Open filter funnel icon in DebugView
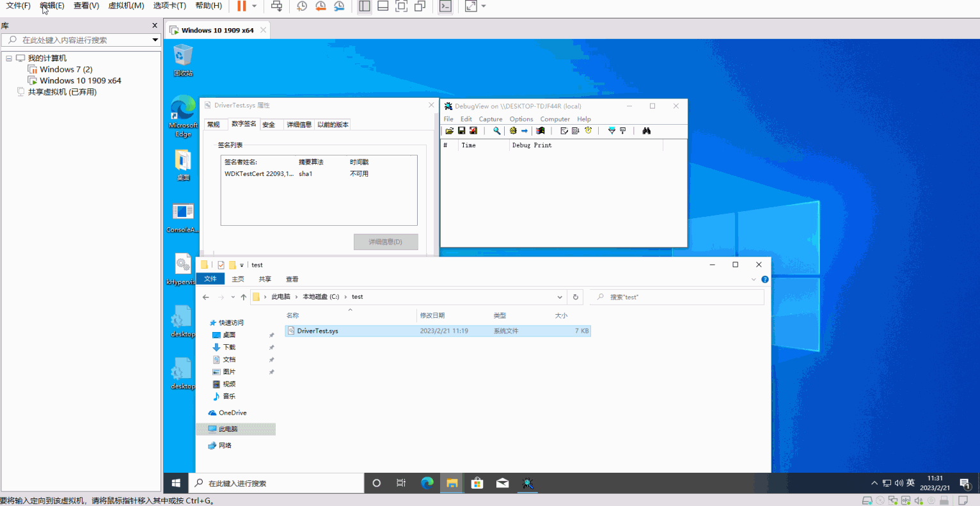The height and width of the screenshot is (506, 980). (612, 130)
